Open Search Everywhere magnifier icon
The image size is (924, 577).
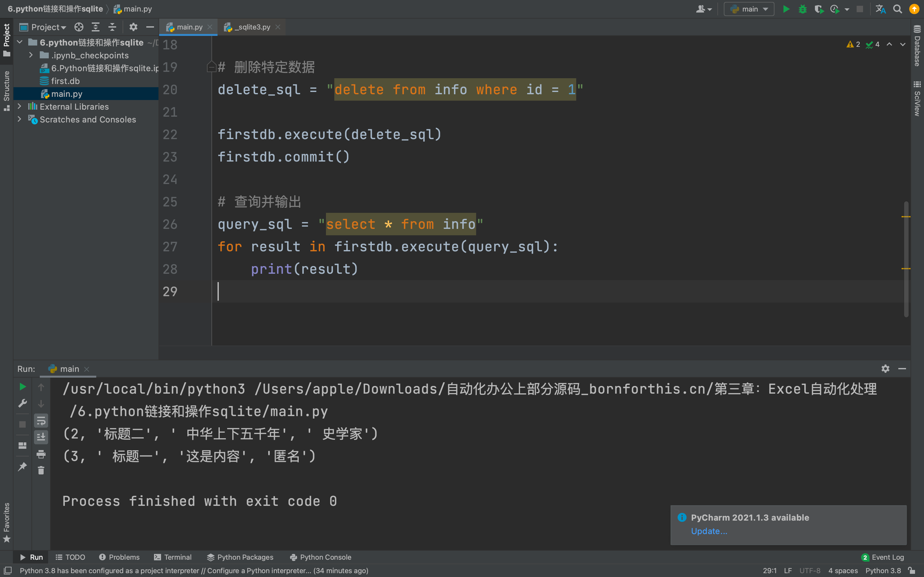pos(898,9)
